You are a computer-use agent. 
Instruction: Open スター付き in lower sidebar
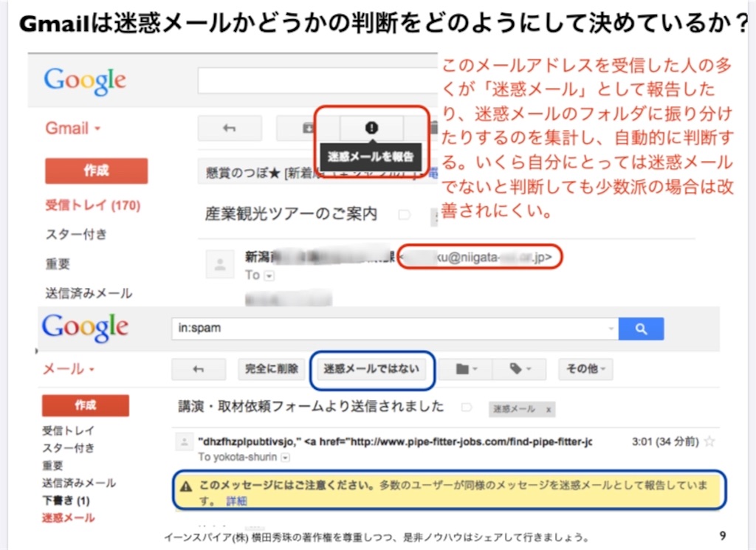click(x=68, y=448)
